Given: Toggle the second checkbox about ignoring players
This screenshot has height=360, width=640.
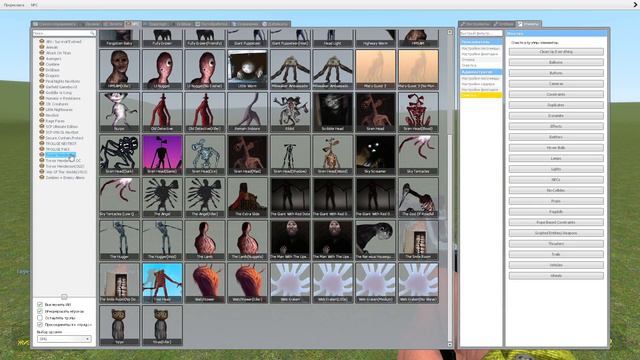Looking at the screenshot, I should tap(40, 311).
